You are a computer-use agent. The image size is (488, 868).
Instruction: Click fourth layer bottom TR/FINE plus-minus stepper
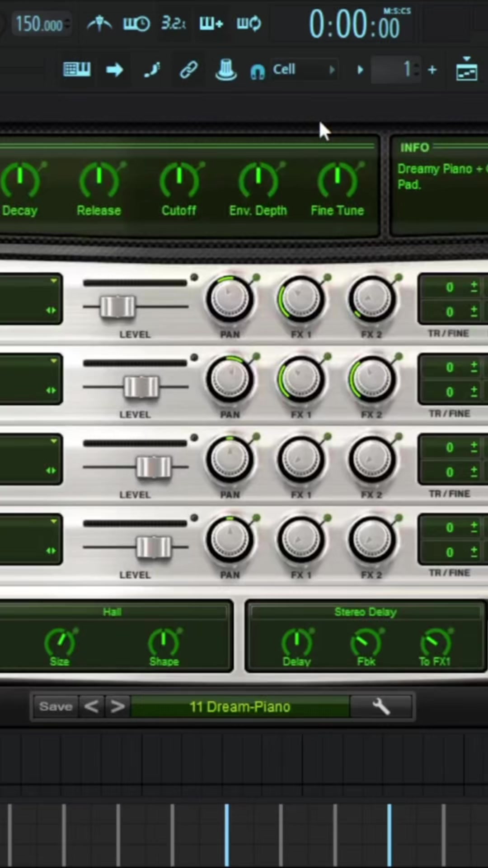(x=474, y=552)
